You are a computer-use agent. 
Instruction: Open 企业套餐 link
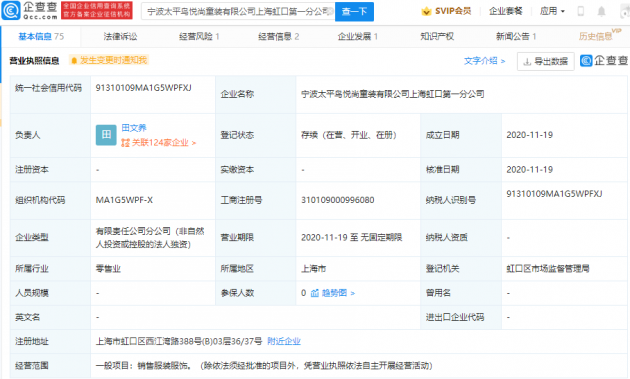pyautogui.click(x=505, y=11)
